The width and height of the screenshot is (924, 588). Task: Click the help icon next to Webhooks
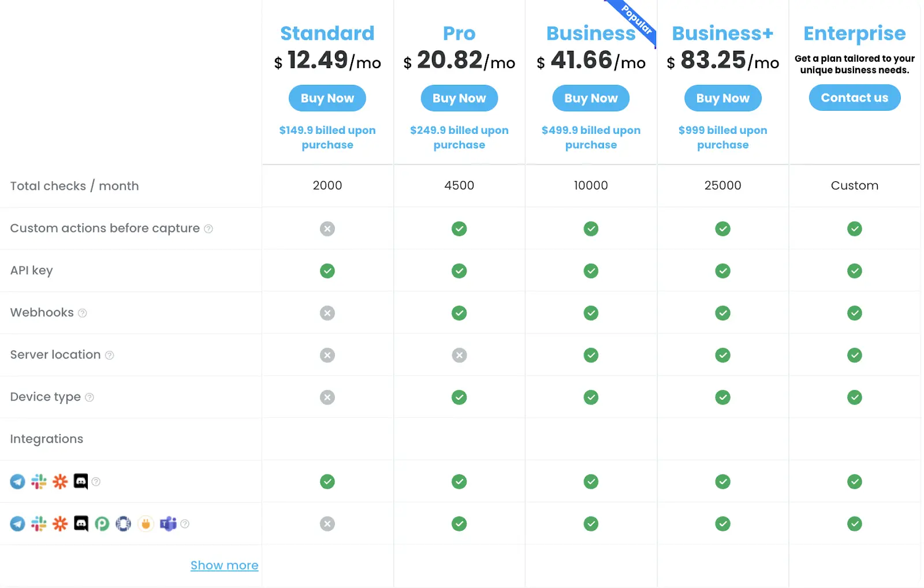click(x=82, y=313)
